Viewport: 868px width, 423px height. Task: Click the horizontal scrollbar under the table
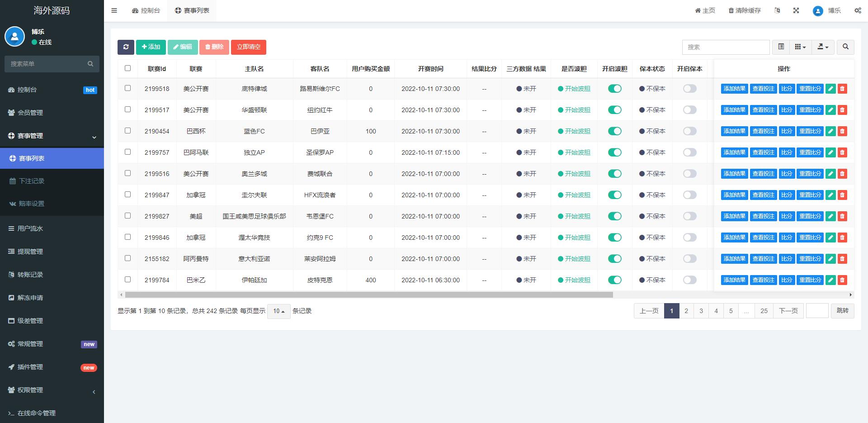(368, 295)
